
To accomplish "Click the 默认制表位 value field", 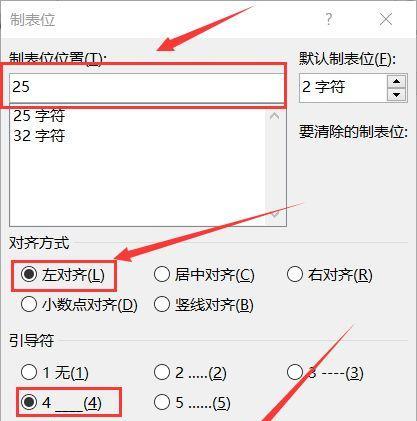I will 343,88.
